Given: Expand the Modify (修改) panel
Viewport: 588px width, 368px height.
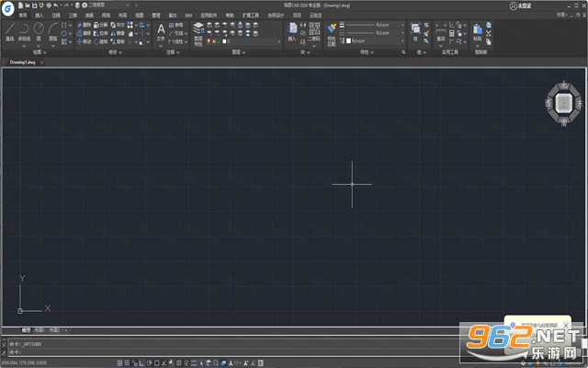Looking at the screenshot, I should [116, 52].
